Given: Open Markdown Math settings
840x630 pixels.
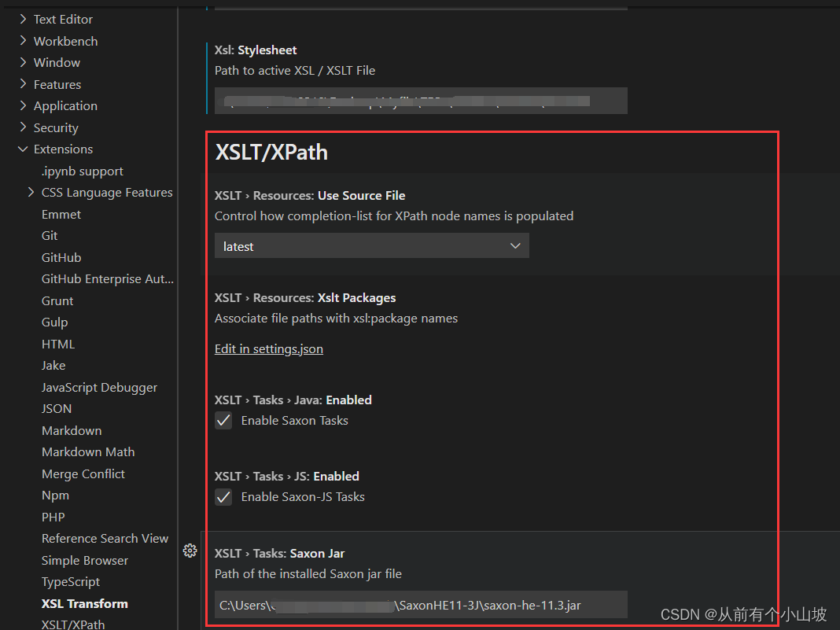Looking at the screenshot, I should click(87, 451).
